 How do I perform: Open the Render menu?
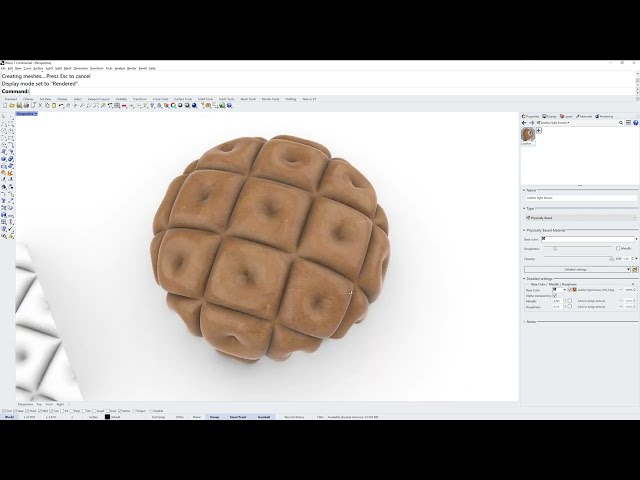[131, 69]
